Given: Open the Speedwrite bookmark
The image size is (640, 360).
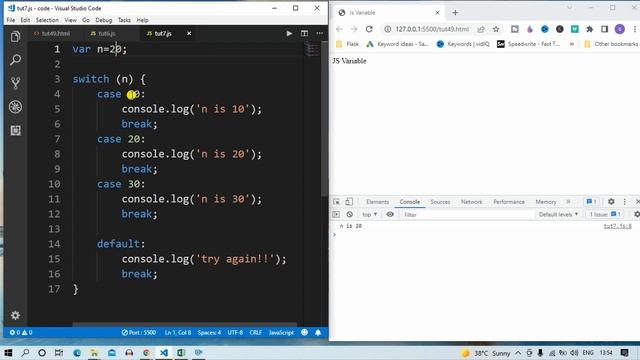Looking at the screenshot, I should [529, 44].
